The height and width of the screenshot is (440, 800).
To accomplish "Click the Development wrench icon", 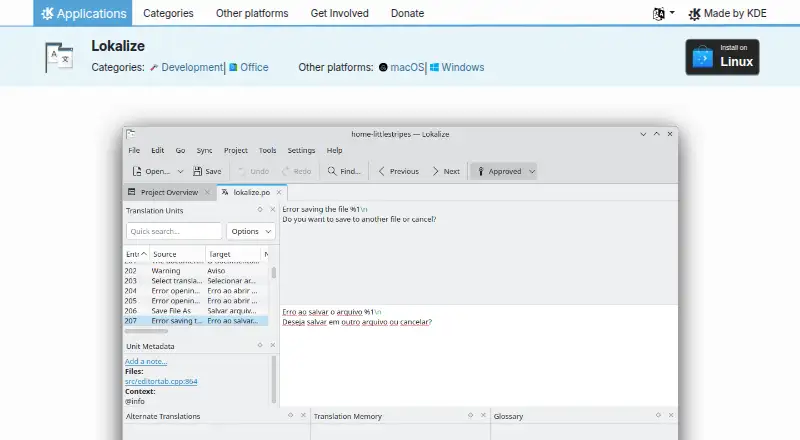I will [154, 67].
